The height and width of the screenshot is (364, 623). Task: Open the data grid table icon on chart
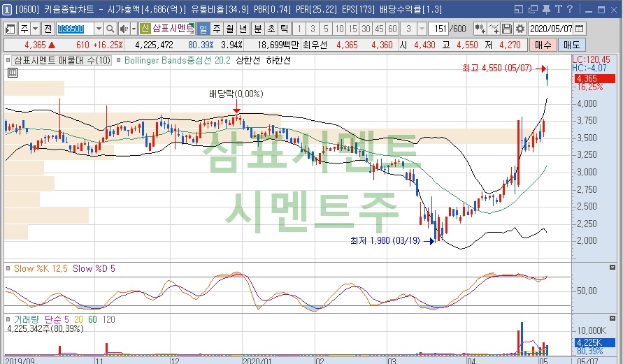click(13, 73)
